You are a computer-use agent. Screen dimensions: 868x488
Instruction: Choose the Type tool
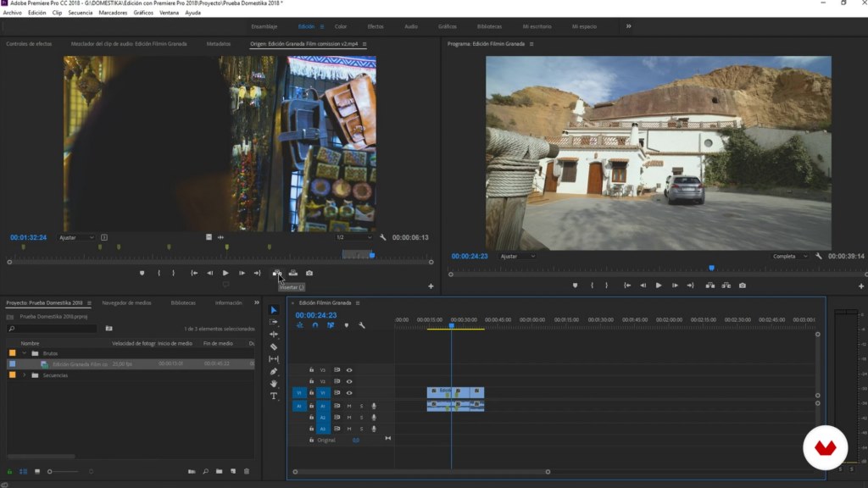coord(274,396)
